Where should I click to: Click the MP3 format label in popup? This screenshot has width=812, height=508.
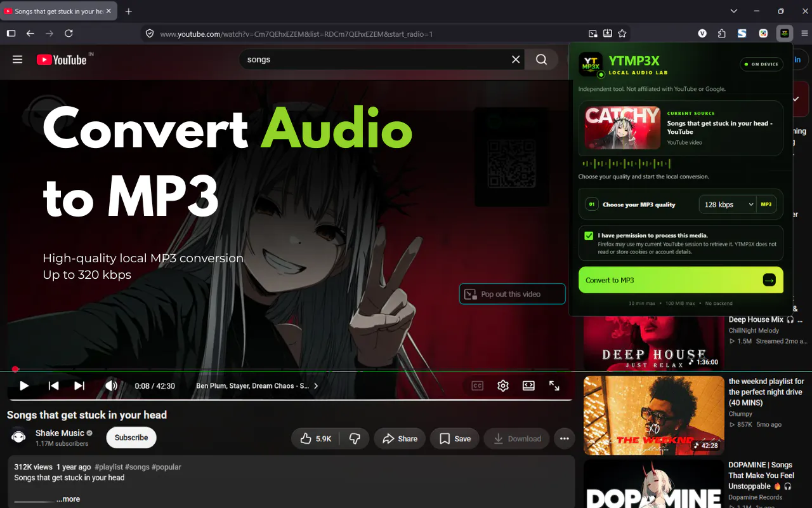point(766,204)
